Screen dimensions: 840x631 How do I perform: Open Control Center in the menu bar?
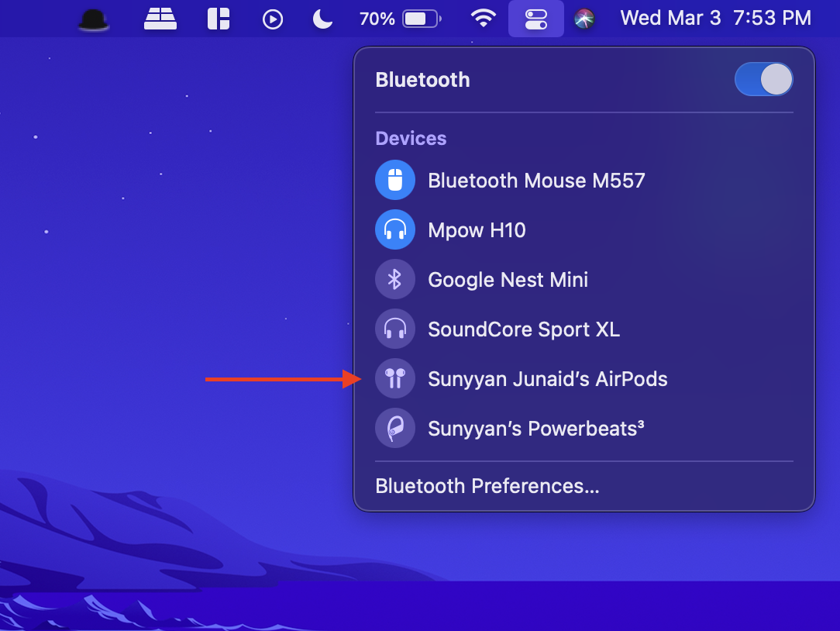(535, 19)
